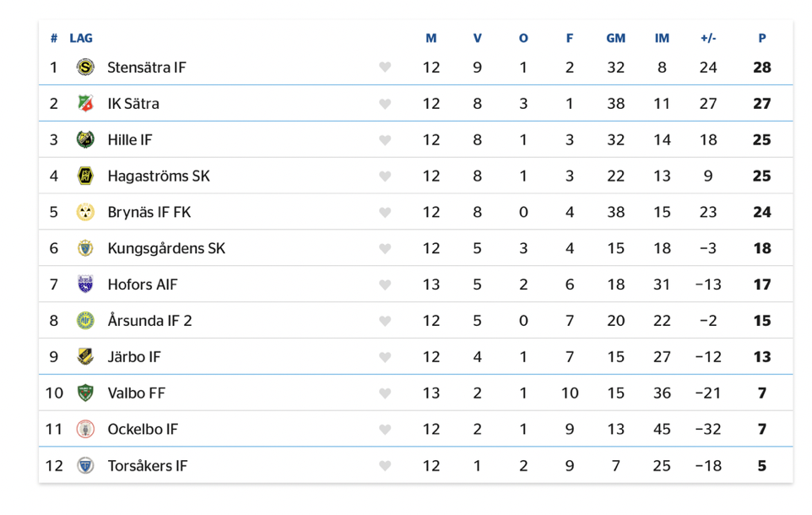Viewport: 812px width, 515px height.
Task: Click the Valbo FF green shield crest
Action: pyautogui.click(x=85, y=393)
